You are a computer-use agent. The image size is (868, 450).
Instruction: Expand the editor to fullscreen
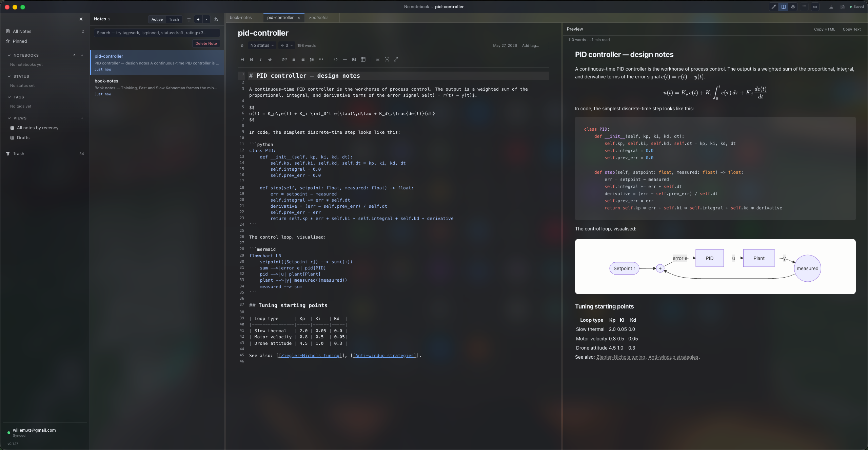pos(396,59)
